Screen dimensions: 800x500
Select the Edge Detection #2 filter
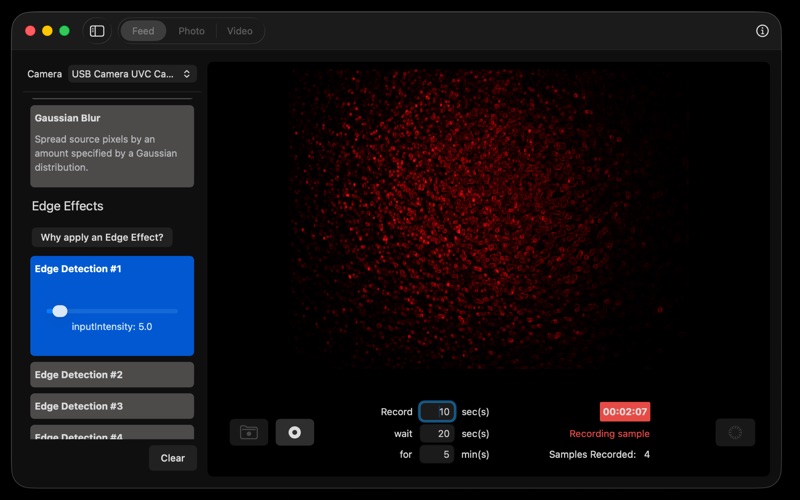[x=112, y=374]
